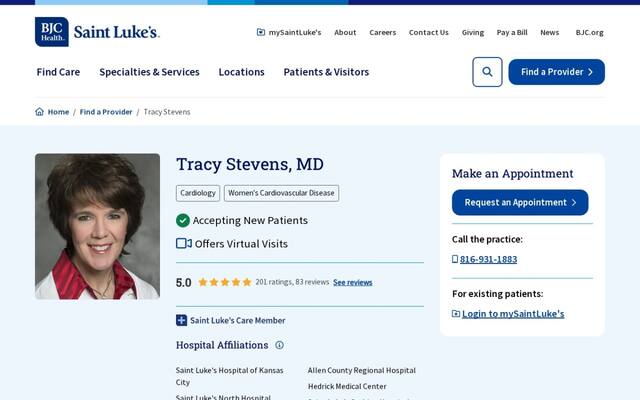Go to Careers
The height and width of the screenshot is (400, 640).
click(382, 32)
